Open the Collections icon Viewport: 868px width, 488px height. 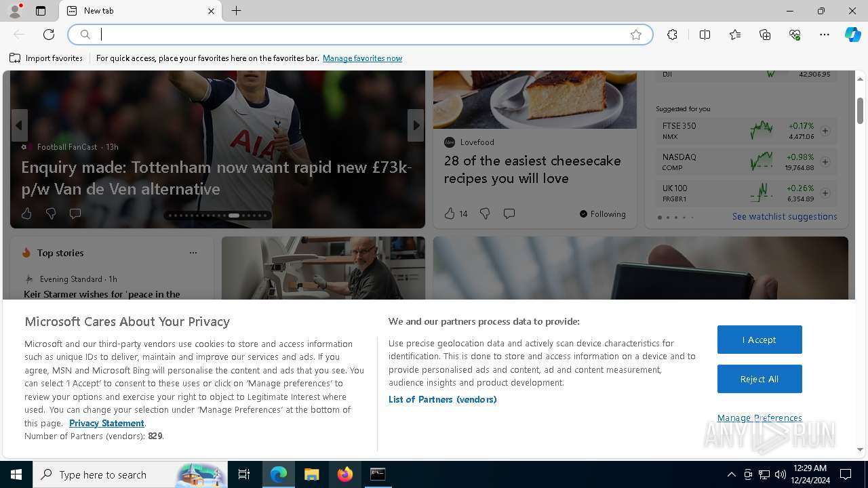pos(765,35)
